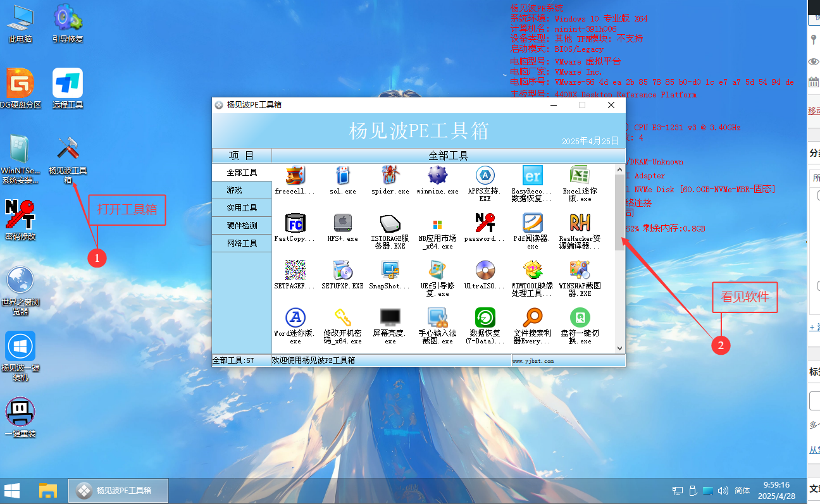Select the 网络工具 category
This screenshot has width=820, height=504.
[242, 243]
